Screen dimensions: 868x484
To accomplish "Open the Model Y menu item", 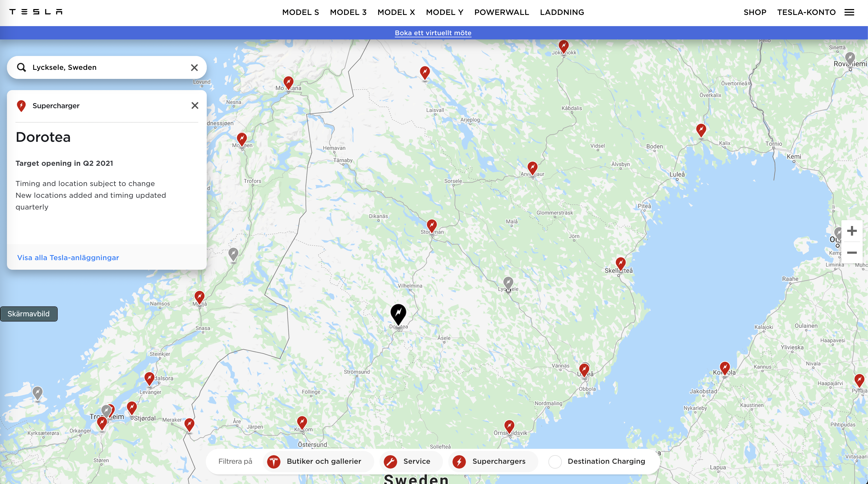I will point(444,13).
